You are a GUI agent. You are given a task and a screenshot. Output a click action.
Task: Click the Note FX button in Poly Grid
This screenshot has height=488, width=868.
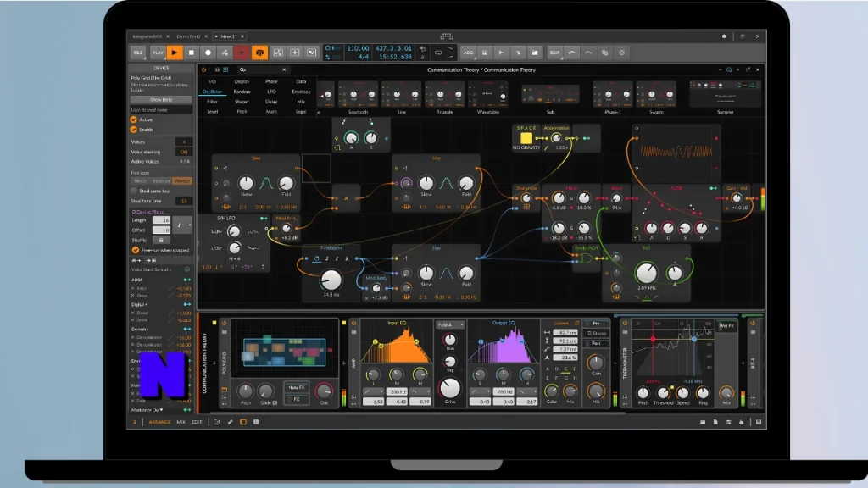(297, 388)
